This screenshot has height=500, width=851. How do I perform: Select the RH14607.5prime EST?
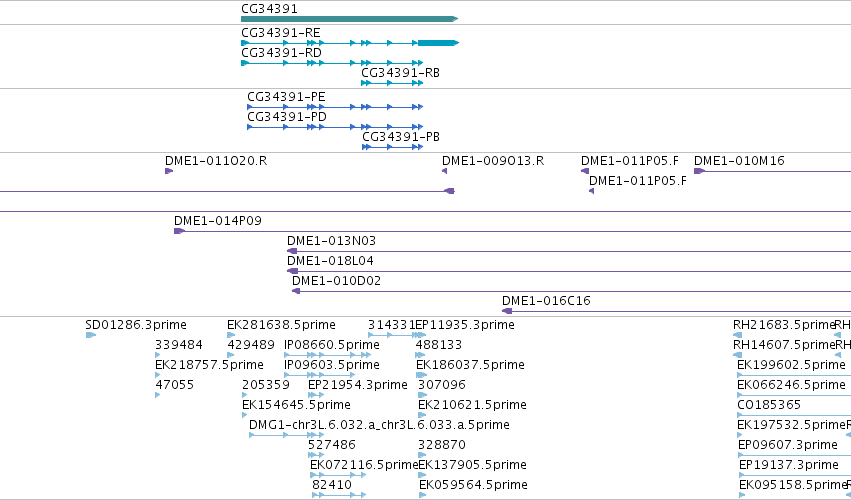pos(738,355)
